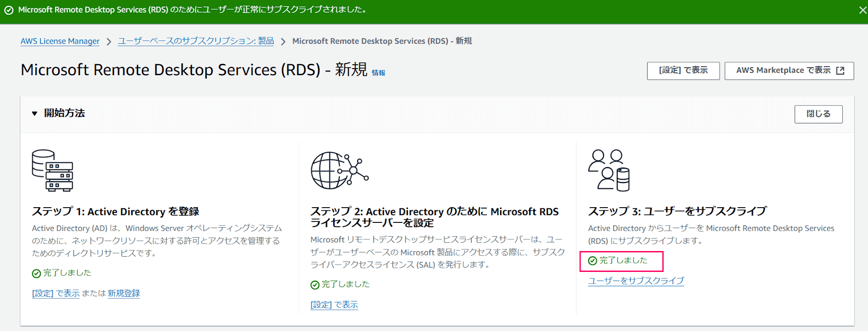
Task: Click the ステップ 1: Active Directory を登録 heading
Action: pos(115,212)
